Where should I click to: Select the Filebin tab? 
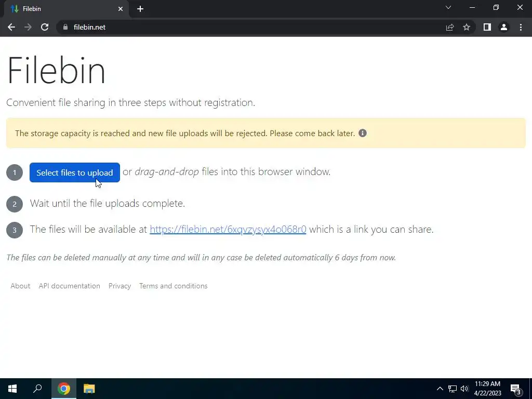pos(66,9)
